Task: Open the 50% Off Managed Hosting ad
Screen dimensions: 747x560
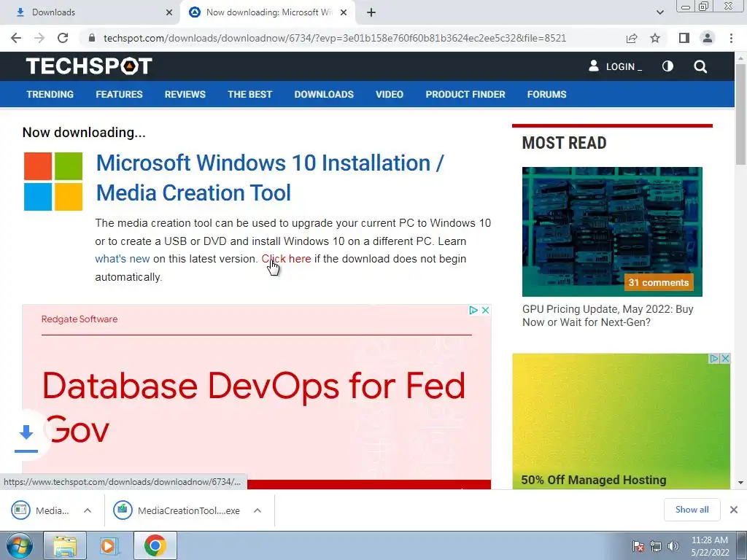Action: [622, 421]
